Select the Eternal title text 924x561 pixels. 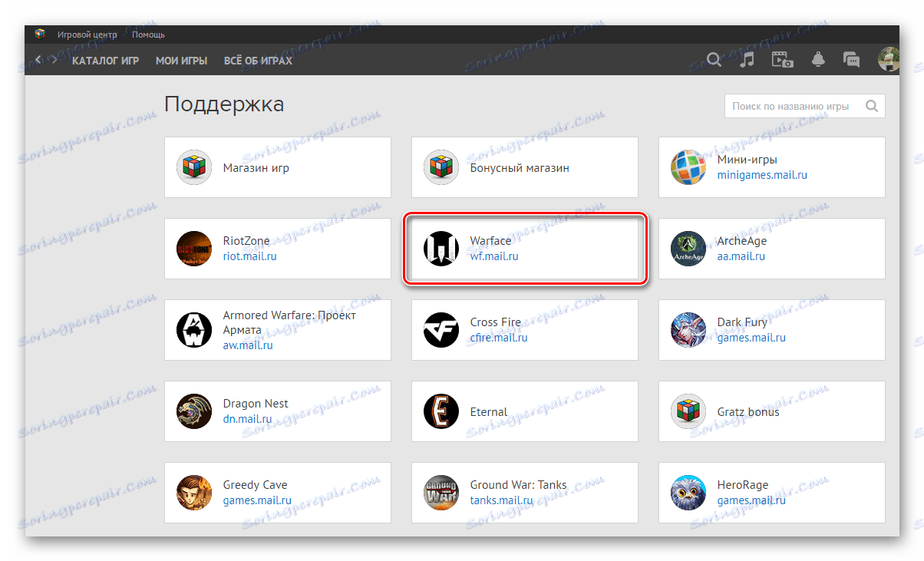[x=489, y=411]
